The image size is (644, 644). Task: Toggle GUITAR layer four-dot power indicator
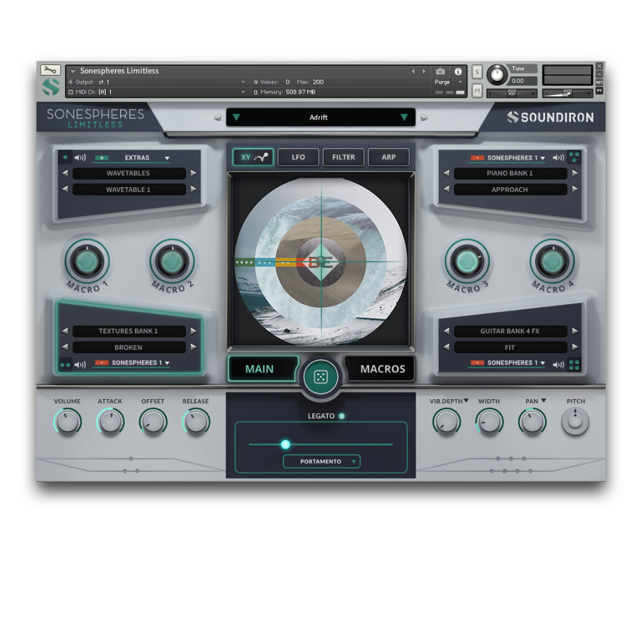pos(574,364)
